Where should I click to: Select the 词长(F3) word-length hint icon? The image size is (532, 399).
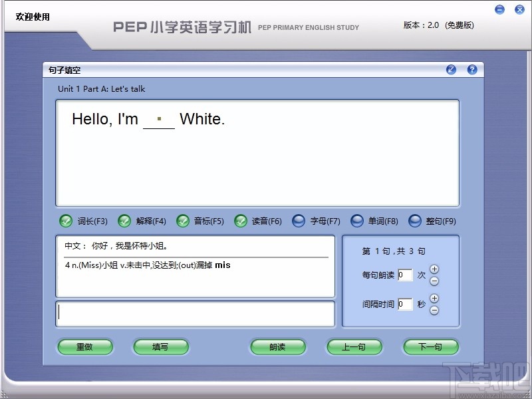pos(65,221)
